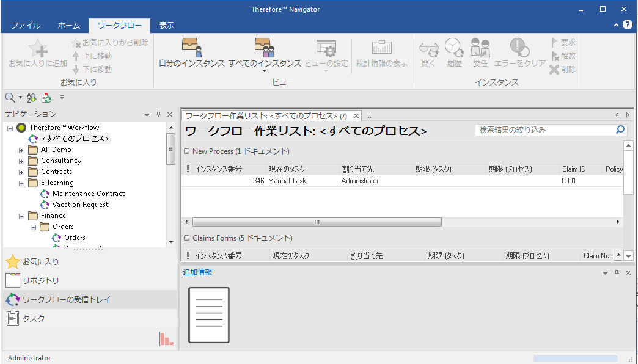Click the document thumbnail in 追加情報
Screen dimensions: 638x364
209,315
